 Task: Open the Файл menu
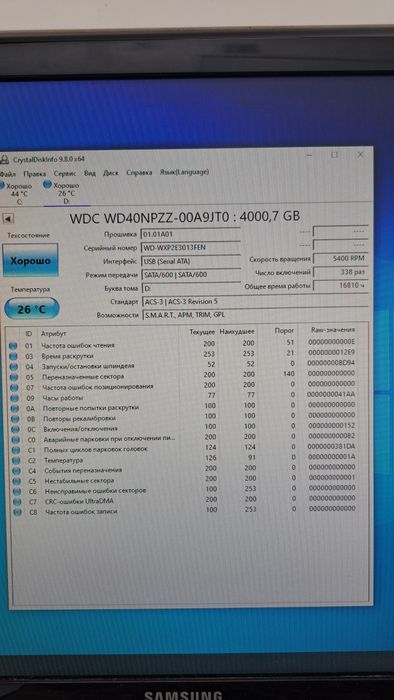click(8, 173)
